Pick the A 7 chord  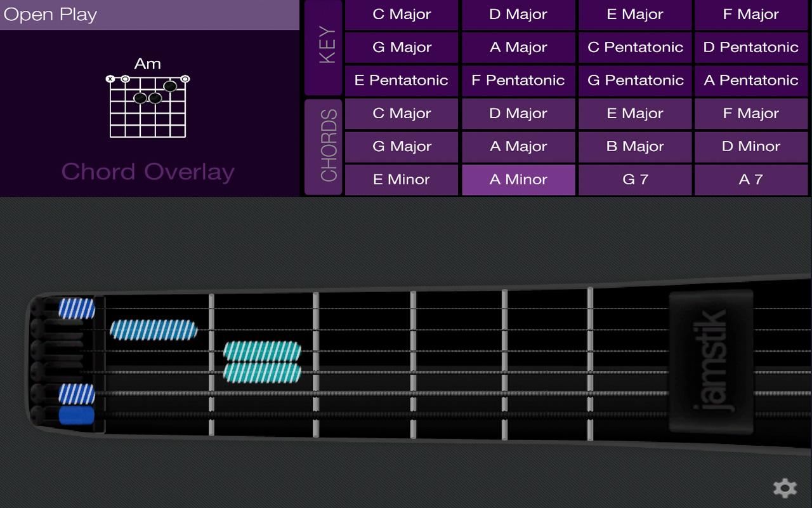[751, 180]
